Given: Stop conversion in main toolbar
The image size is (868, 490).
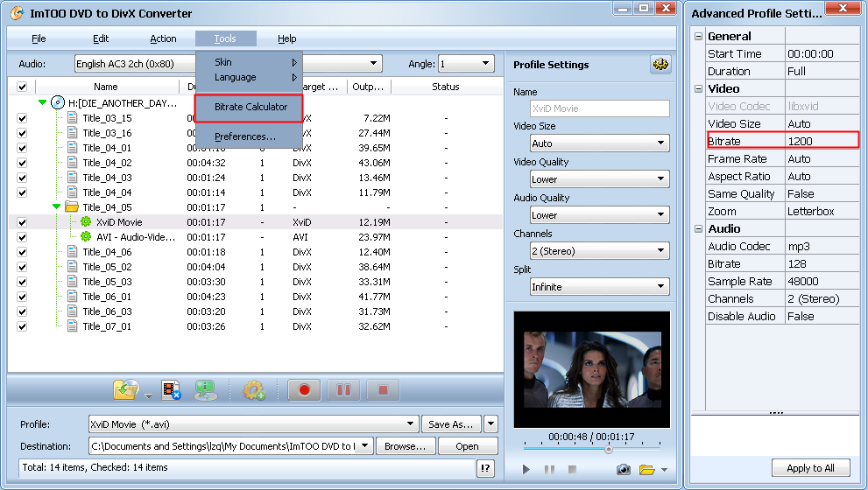Looking at the screenshot, I should 383,390.
